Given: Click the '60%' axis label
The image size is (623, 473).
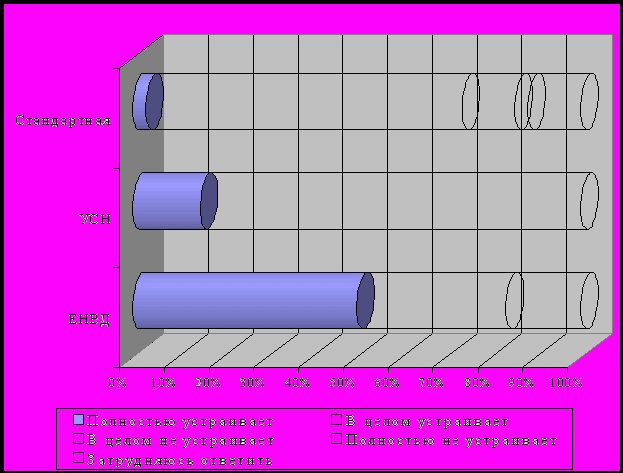Looking at the screenshot, I should (x=387, y=382).
